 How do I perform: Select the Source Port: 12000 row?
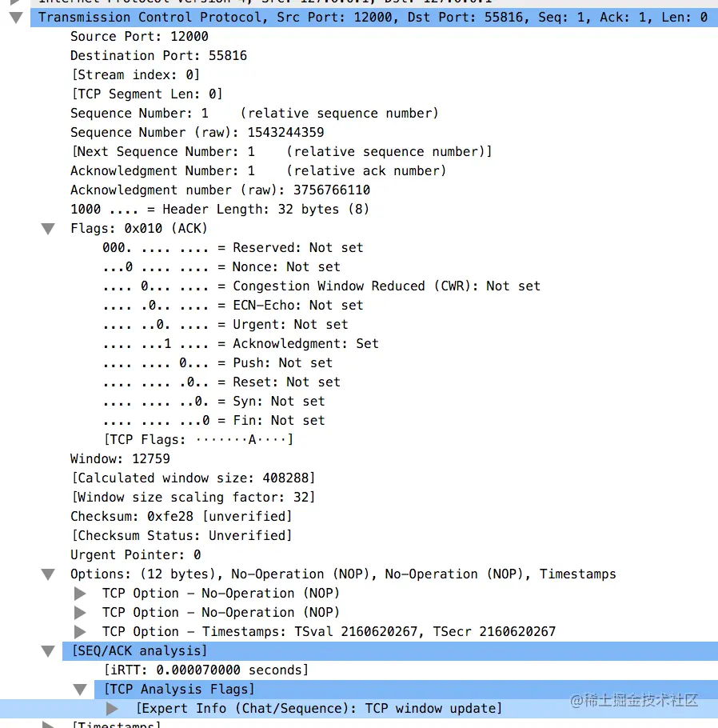pyautogui.click(x=139, y=37)
